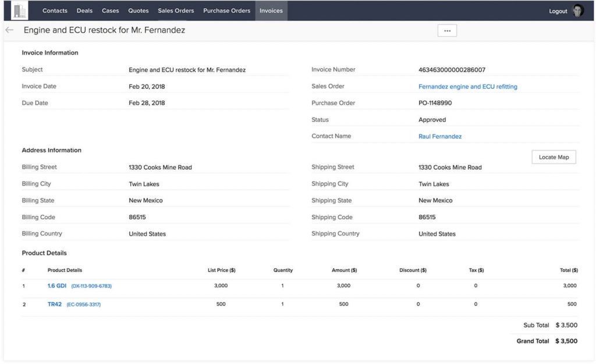Click the invoice number value

click(x=452, y=70)
